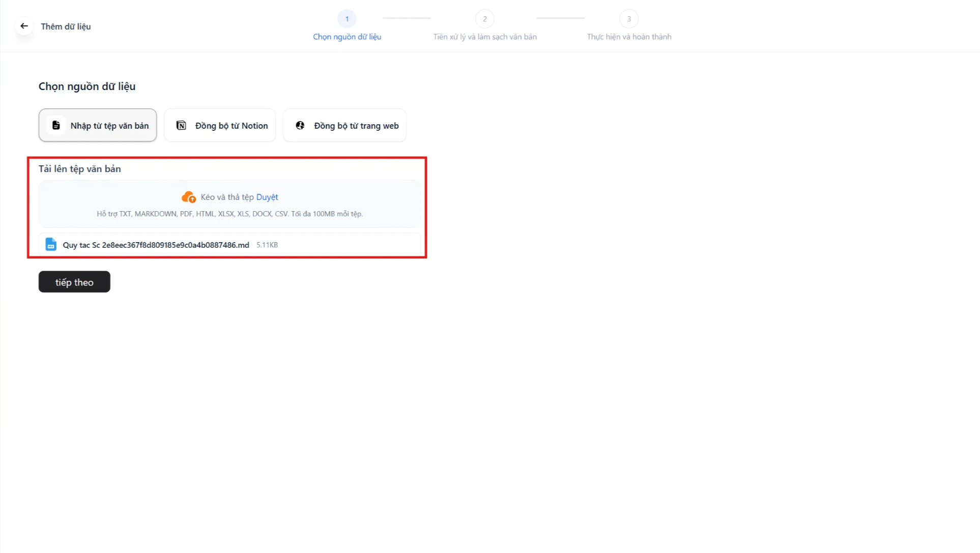Click the Duyệt browse link

(267, 197)
